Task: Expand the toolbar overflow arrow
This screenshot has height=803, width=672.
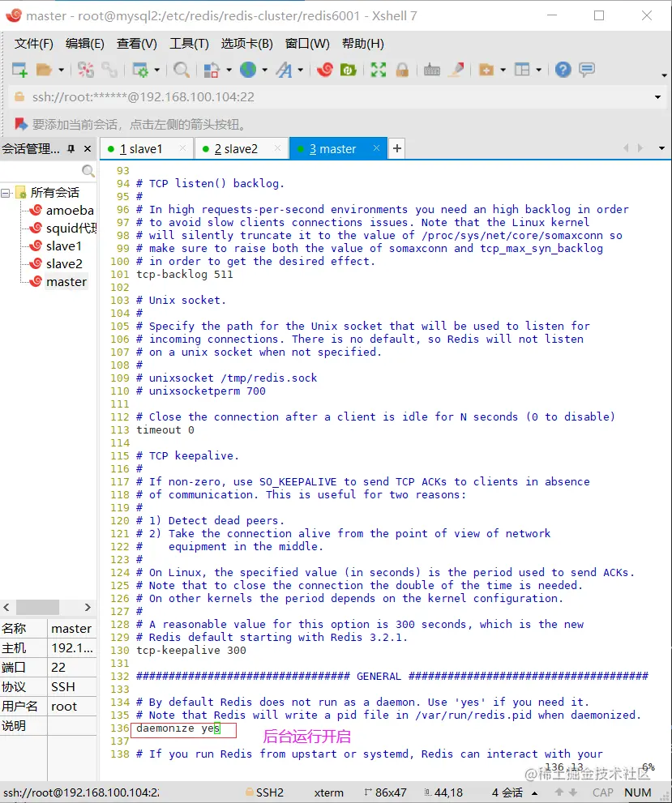Action: pos(665,75)
